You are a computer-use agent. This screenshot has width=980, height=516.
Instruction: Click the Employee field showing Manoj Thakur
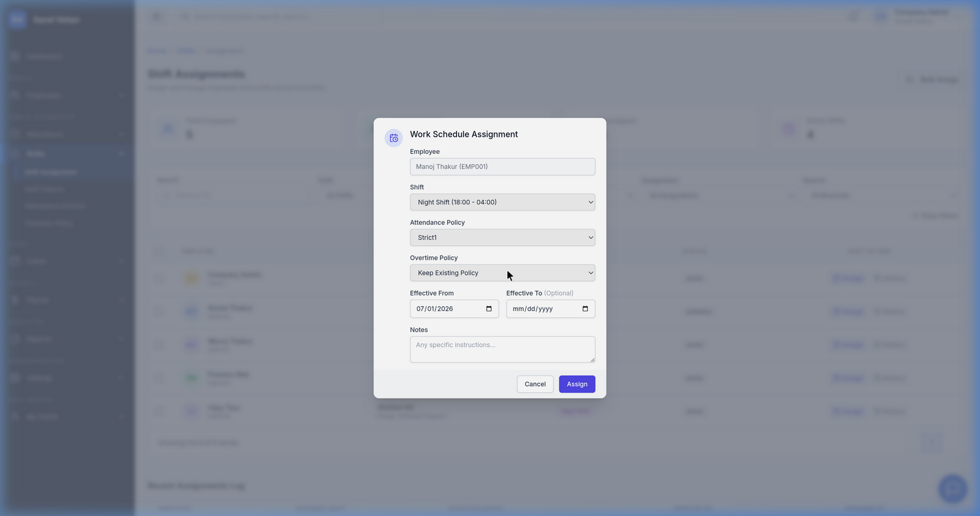(502, 167)
